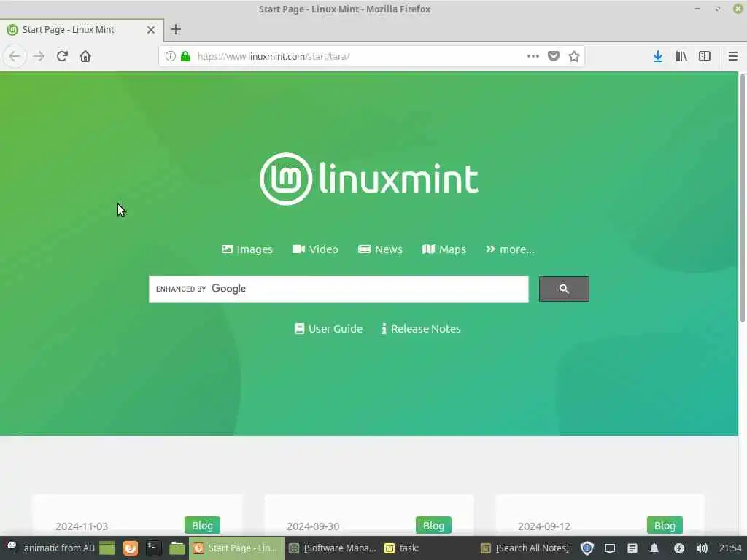This screenshot has height=560, width=747.
Task: Open News search link
Action: [x=380, y=249]
